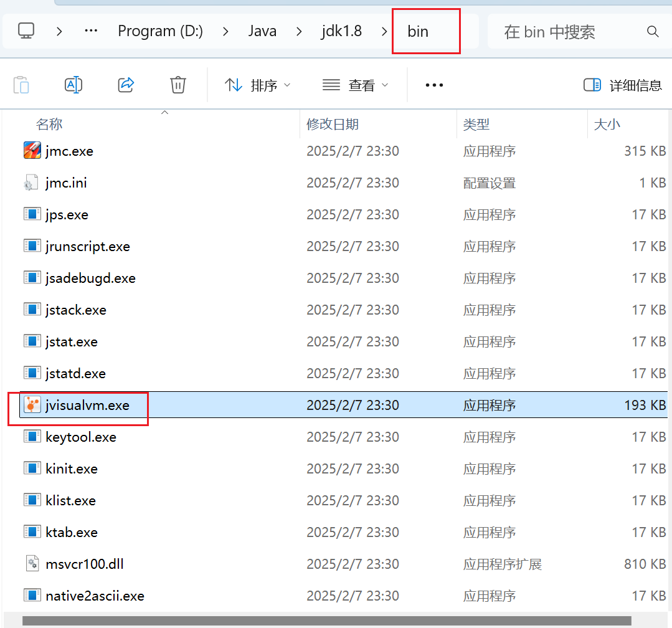
Task: Click the Rename toolbar icon
Action: tap(73, 85)
